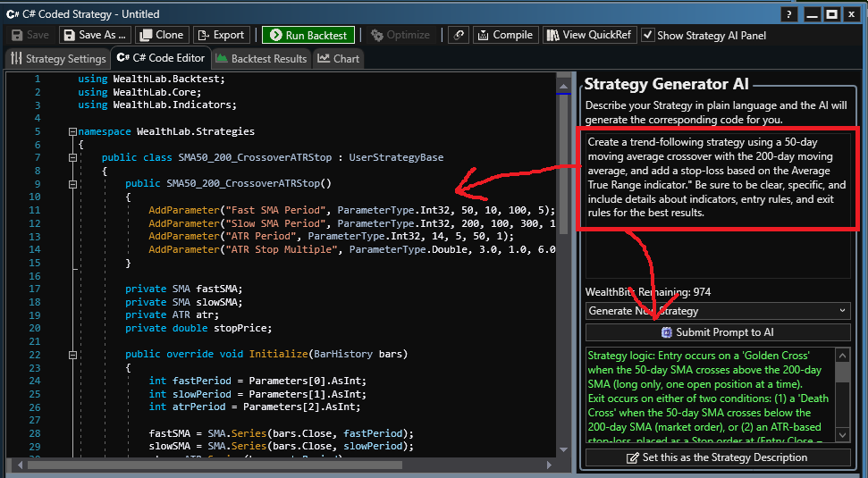Click the 'private SMA slowSMA;' line
868x478 pixels.
coord(184,302)
